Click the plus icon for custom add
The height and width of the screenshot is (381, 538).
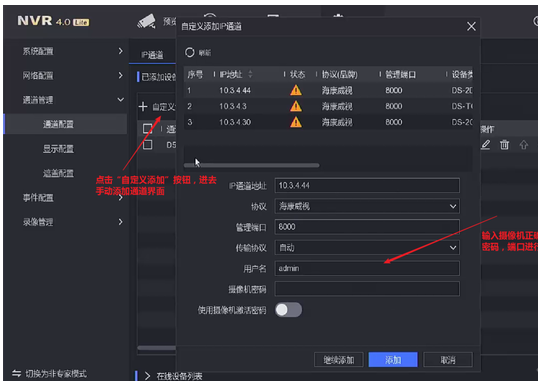[x=143, y=107]
